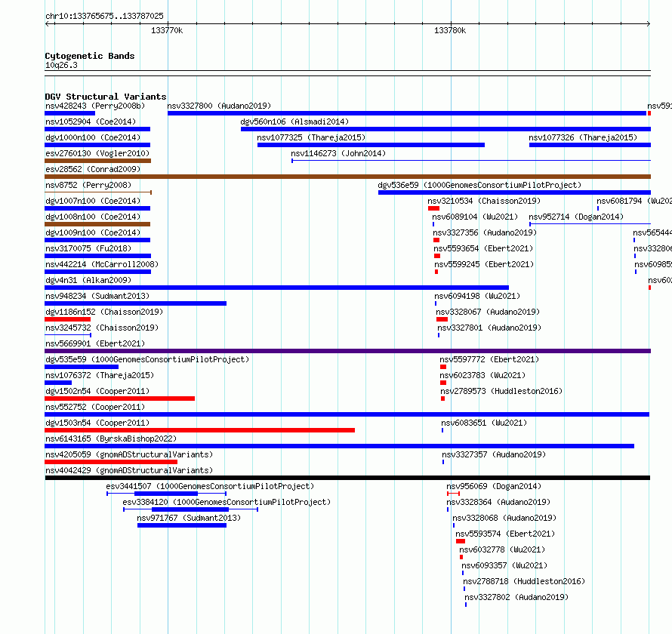Select the nsv1076372 (Thareja2015) label
The width and height of the screenshot is (672, 634).
pyautogui.click(x=100, y=375)
